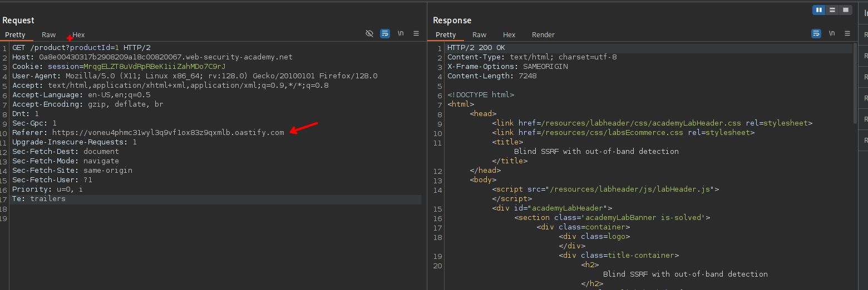
Task: Open Request panel hamburger options menu
Action: click(416, 34)
